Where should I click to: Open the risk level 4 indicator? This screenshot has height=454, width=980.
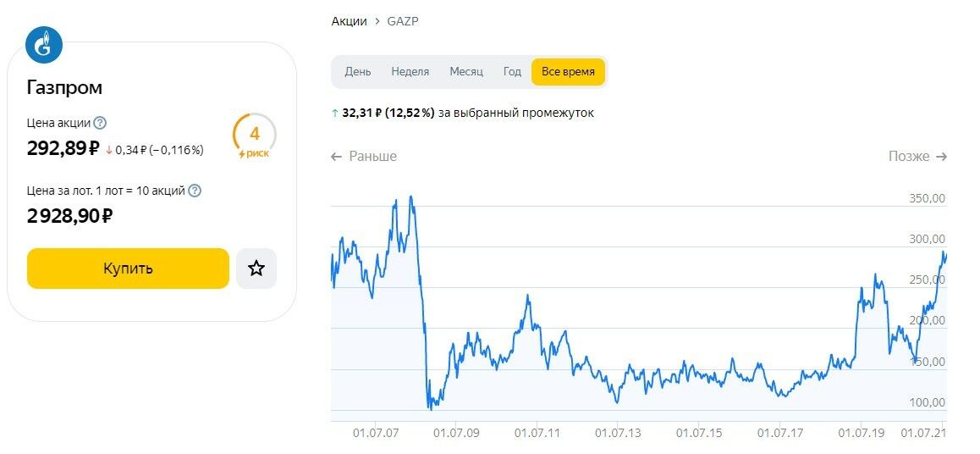(254, 136)
